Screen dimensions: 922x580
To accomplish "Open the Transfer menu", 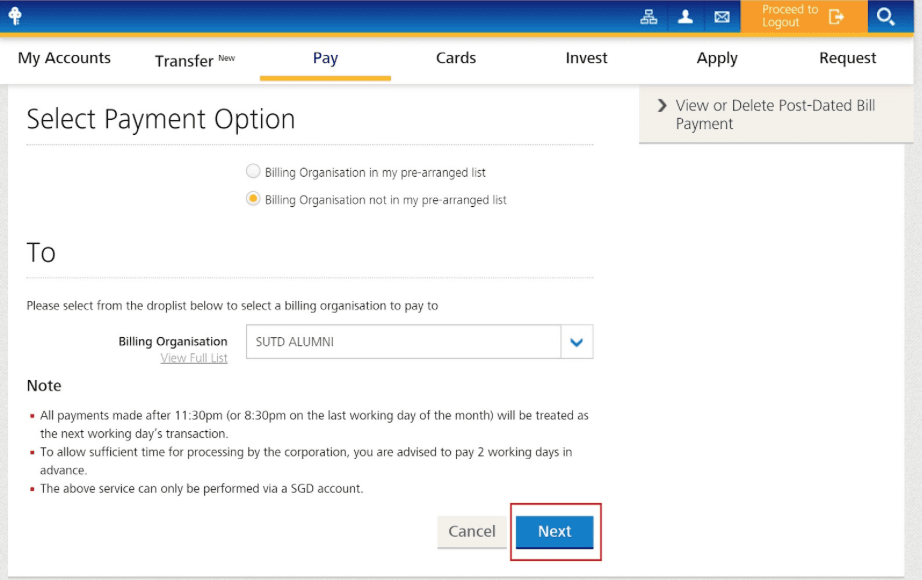I will pyautogui.click(x=195, y=60).
